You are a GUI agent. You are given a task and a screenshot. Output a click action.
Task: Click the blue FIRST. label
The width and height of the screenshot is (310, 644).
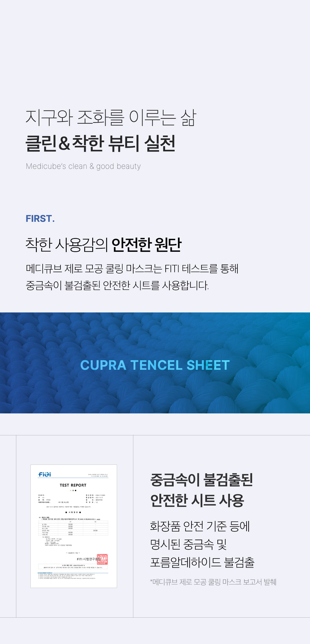pos(40,219)
